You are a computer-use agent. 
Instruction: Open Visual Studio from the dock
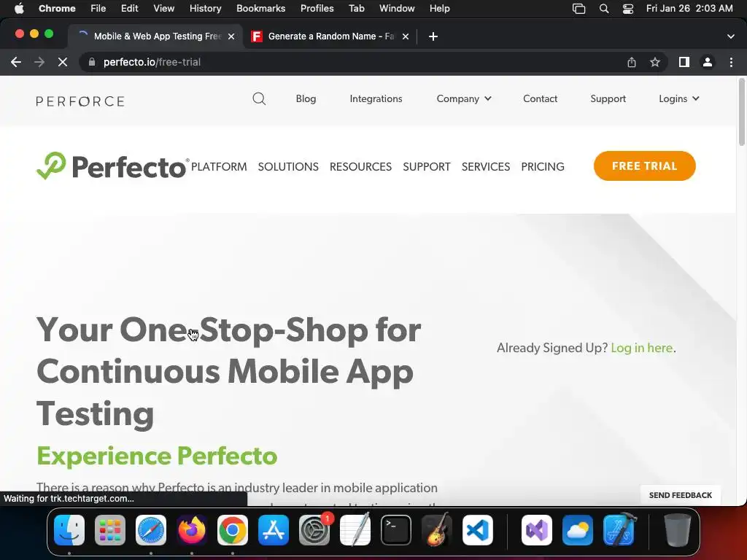click(x=537, y=530)
